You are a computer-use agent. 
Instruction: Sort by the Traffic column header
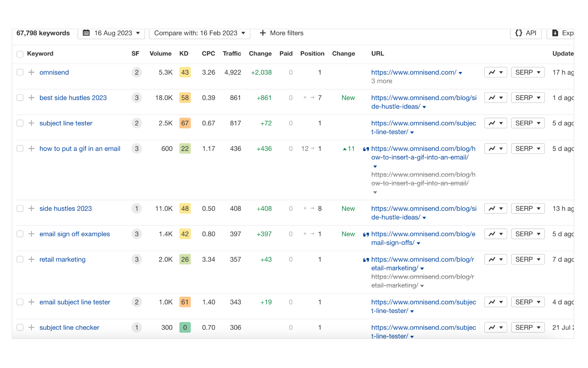232,54
